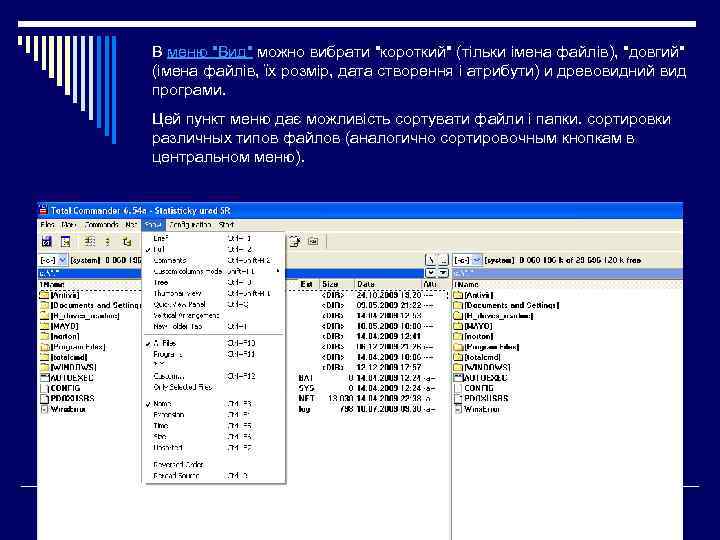The width and height of the screenshot is (720, 540).
Task: Click notepad toolbar icon right of menu
Action: coord(294,241)
